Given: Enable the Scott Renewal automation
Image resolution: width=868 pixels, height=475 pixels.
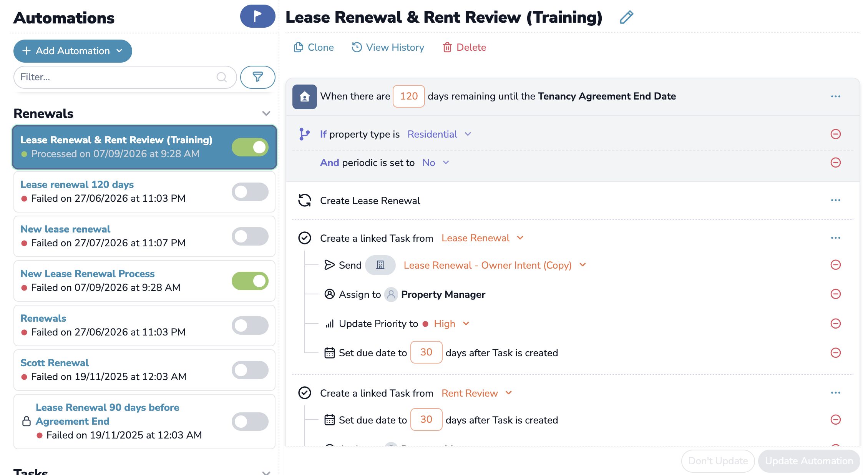Looking at the screenshot, I should (x=250, y=370).
